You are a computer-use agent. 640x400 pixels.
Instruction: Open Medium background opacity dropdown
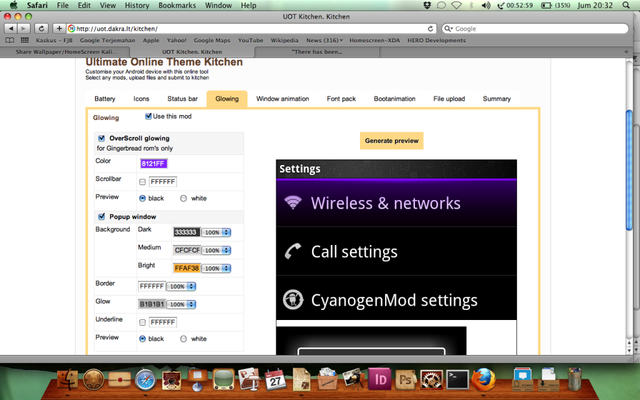(216, 250)
